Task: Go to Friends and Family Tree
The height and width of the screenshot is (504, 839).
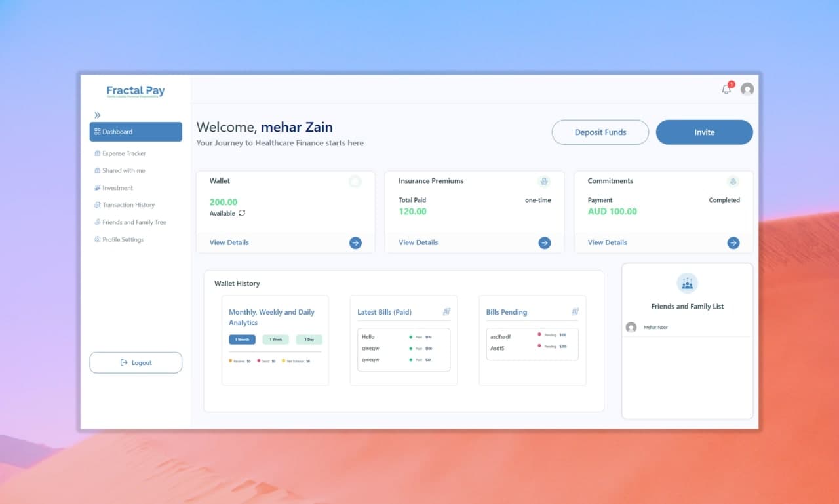Action: click(96, 222)
